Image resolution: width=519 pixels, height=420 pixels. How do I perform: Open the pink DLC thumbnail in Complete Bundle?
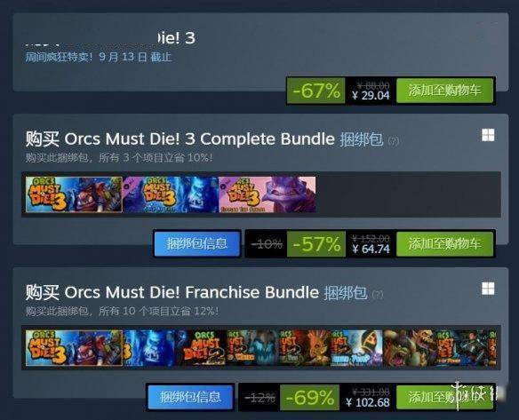267,194
